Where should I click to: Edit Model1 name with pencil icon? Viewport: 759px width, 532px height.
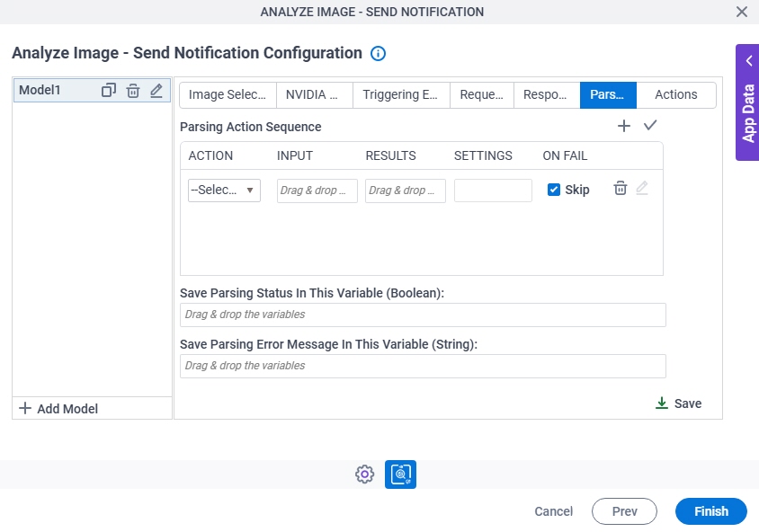(x=156, y=91)
